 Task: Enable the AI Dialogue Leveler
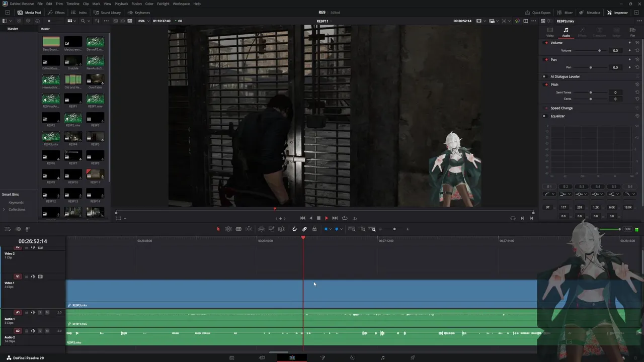(x=544, y=76)
